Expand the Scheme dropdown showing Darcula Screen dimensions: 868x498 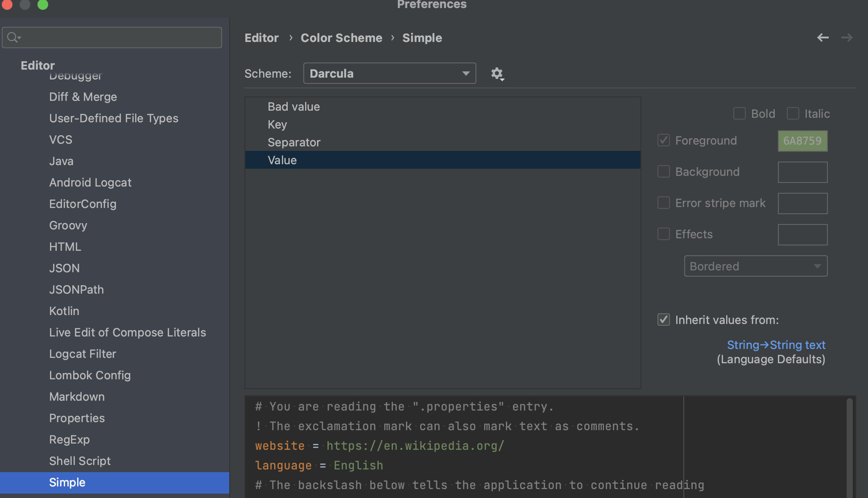tap(465, 73)
